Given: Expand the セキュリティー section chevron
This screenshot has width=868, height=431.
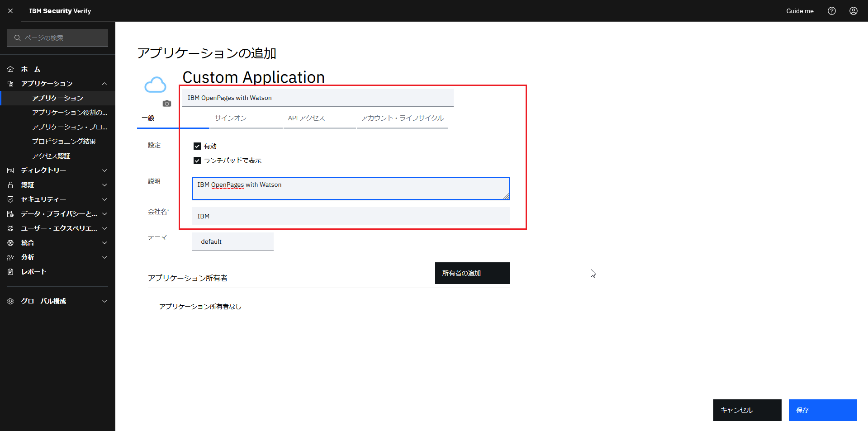Looking at the screenshot, I should [x=104, y=199].
